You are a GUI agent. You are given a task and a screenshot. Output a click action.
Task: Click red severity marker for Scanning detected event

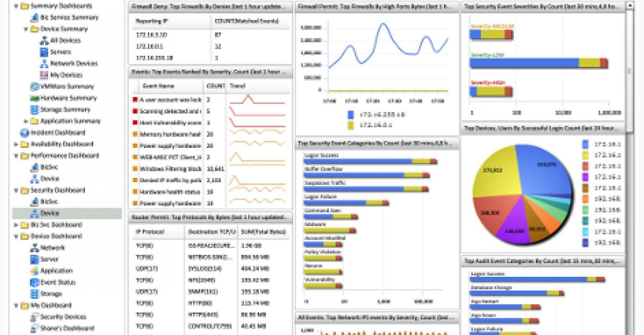click(135, 111)
